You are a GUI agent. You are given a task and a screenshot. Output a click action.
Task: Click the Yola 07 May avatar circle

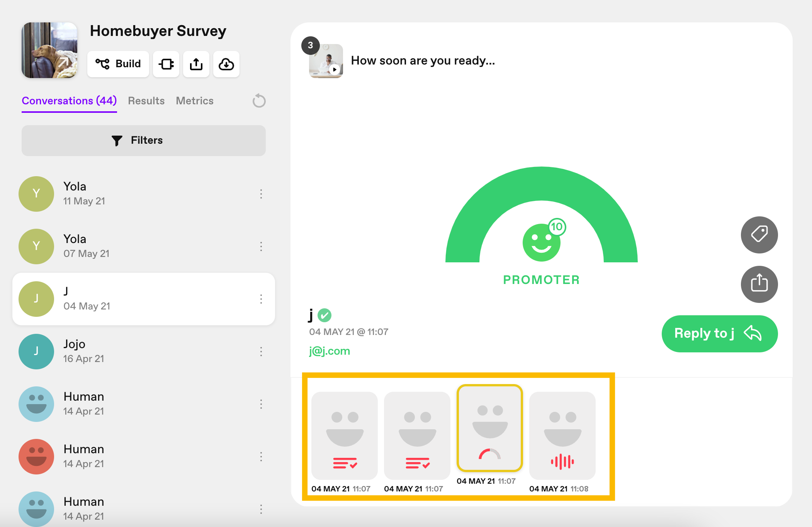(36, 246)
